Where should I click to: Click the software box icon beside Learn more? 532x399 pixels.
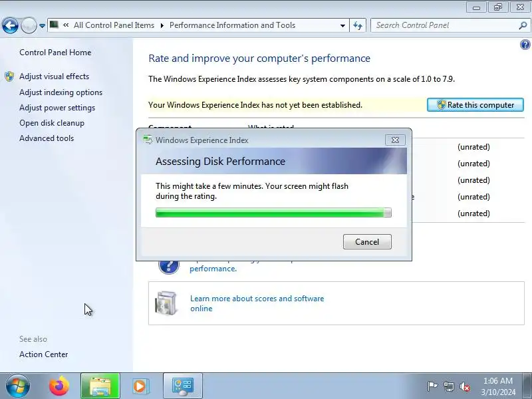point(166,303)
